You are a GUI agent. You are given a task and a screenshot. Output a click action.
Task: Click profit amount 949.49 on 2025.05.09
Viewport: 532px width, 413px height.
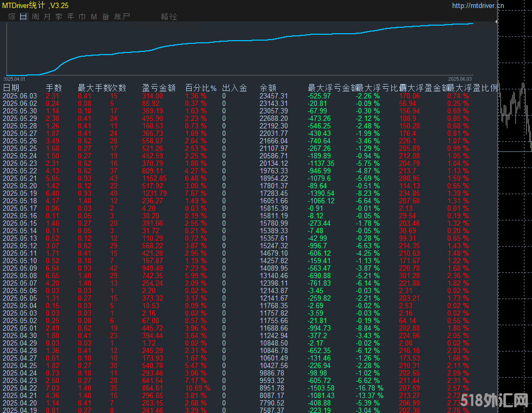153,268
